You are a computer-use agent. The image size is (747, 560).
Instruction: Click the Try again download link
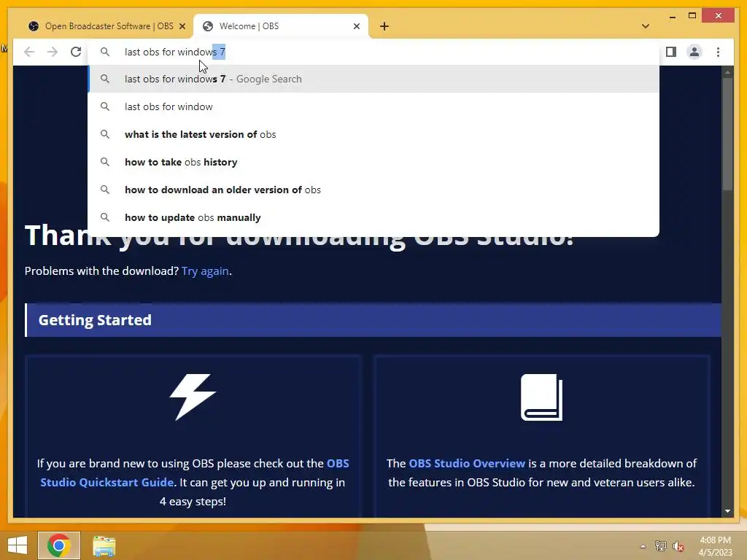(x=205, y=271)
